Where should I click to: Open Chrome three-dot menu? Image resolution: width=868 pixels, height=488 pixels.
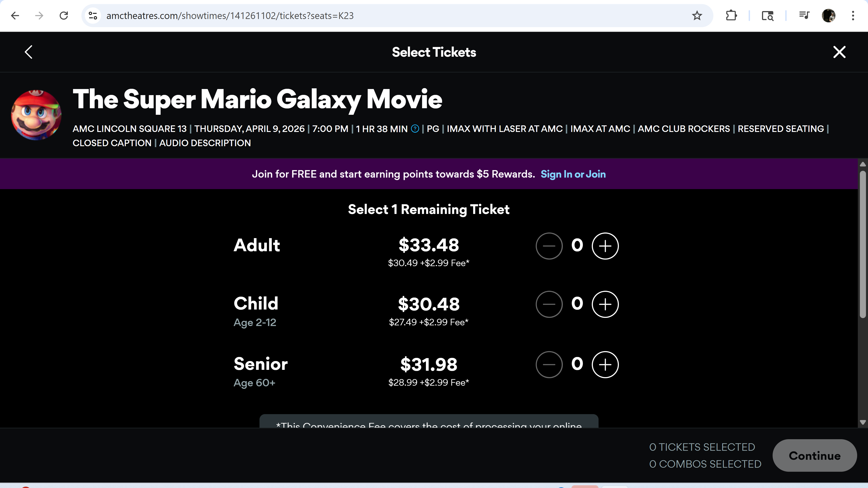[853, 16]
